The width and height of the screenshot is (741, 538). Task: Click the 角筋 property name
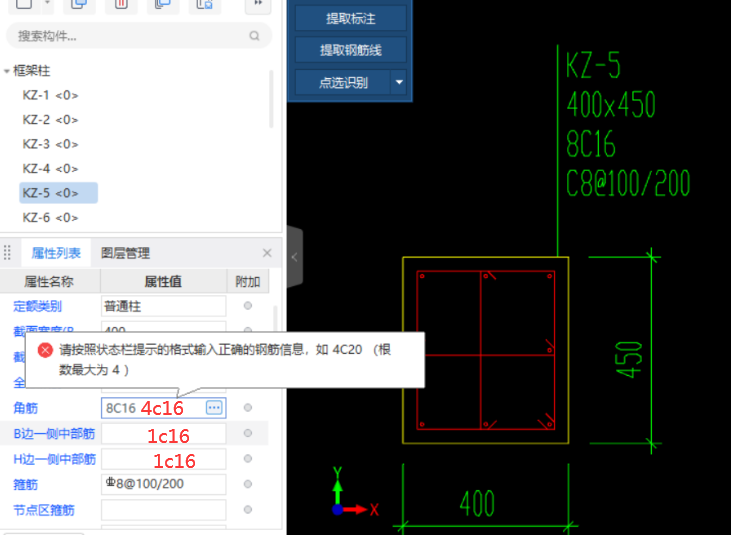click(26, 408)
